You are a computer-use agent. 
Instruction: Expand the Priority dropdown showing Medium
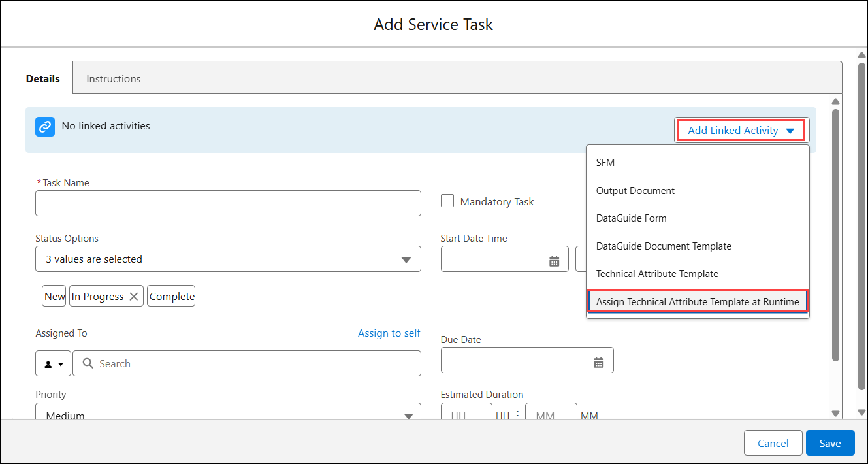(228, 412)
